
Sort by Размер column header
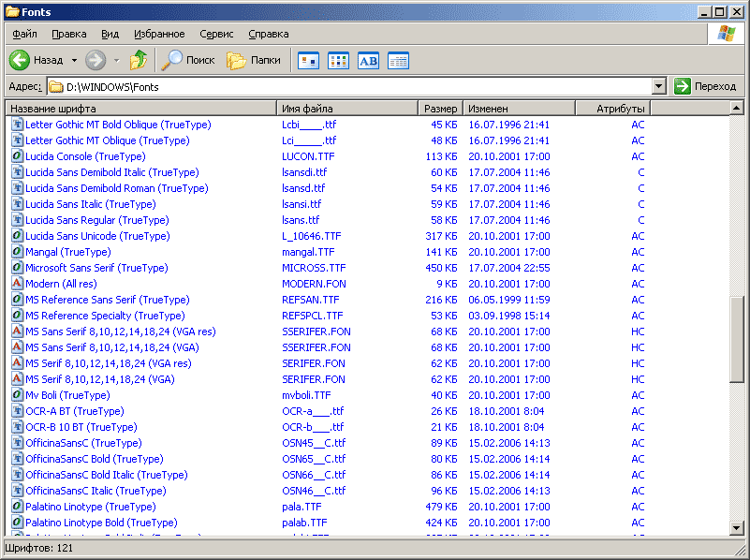(440, 109)
